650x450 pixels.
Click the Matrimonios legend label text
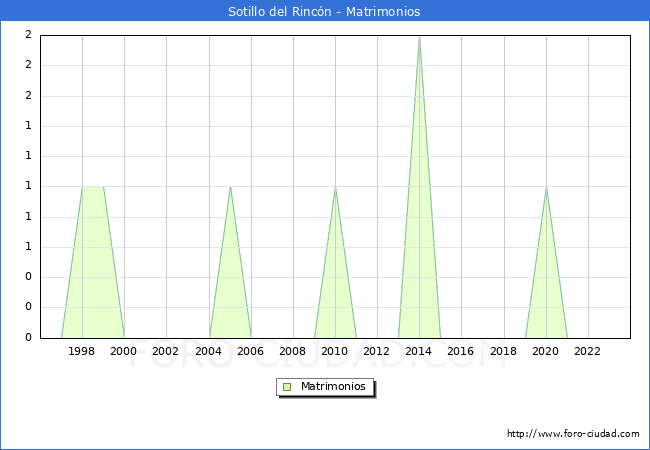[x=333, y=387]
